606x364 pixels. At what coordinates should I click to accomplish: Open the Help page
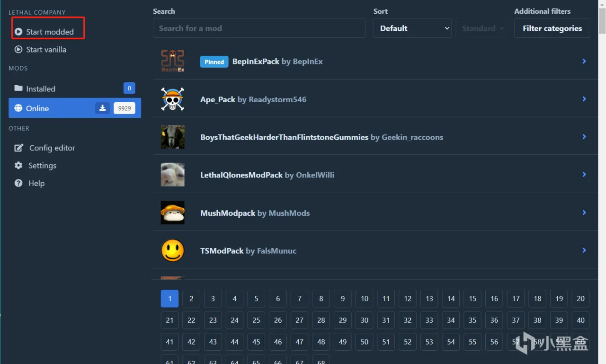pos(36,183)
